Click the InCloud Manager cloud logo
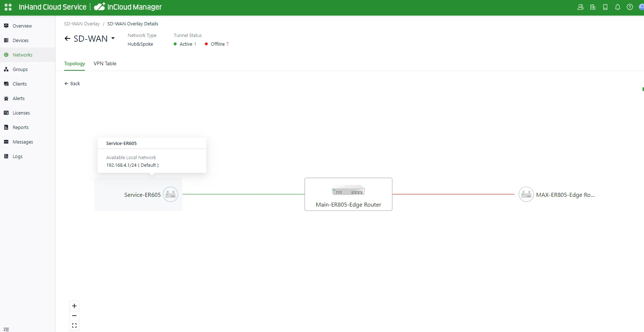Image resolution: width=644 pixels, height=332 pixels. pos(99,7)
